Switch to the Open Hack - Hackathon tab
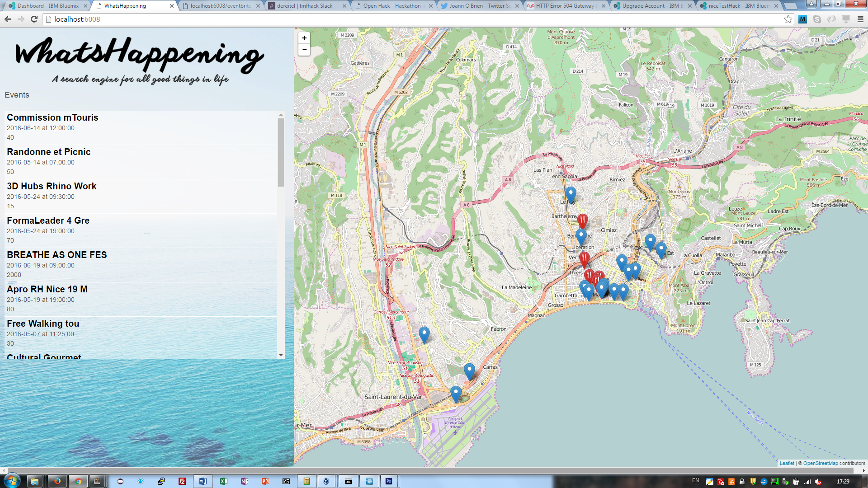868x488 pixels. click(x=392, y=6)
